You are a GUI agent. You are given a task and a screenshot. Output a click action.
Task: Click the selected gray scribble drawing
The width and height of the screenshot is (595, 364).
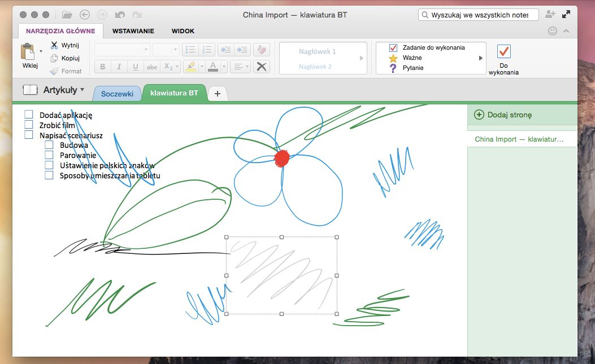click(281, 275)
